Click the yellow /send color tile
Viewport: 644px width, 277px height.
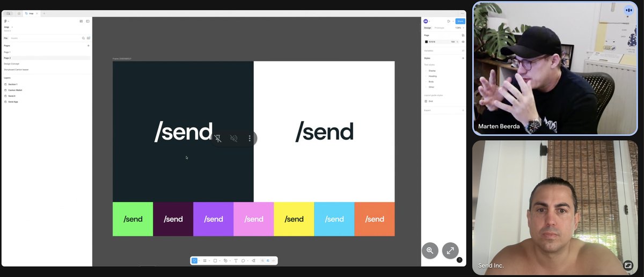294,219
